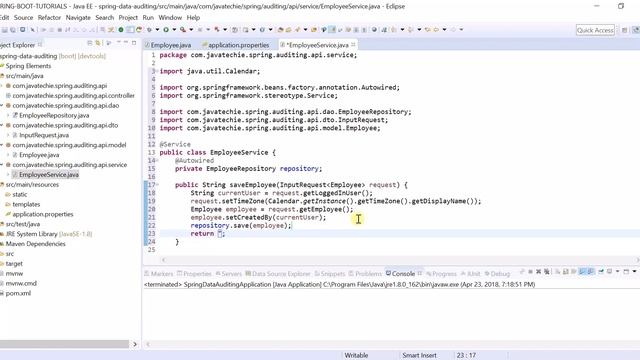Select JRE System Library entry
Viewport: 640px width, 360px height.
[x=49, y=234]
